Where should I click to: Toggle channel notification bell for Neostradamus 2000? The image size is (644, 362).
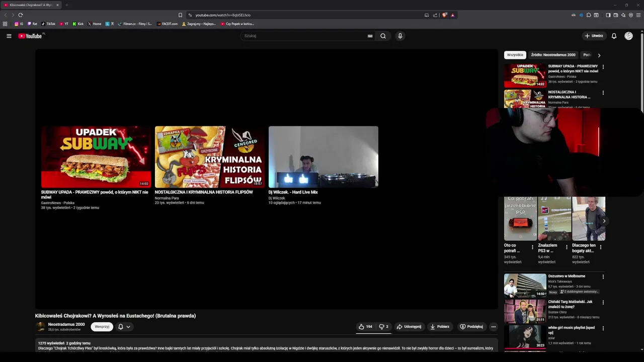[x=121, y=327]
